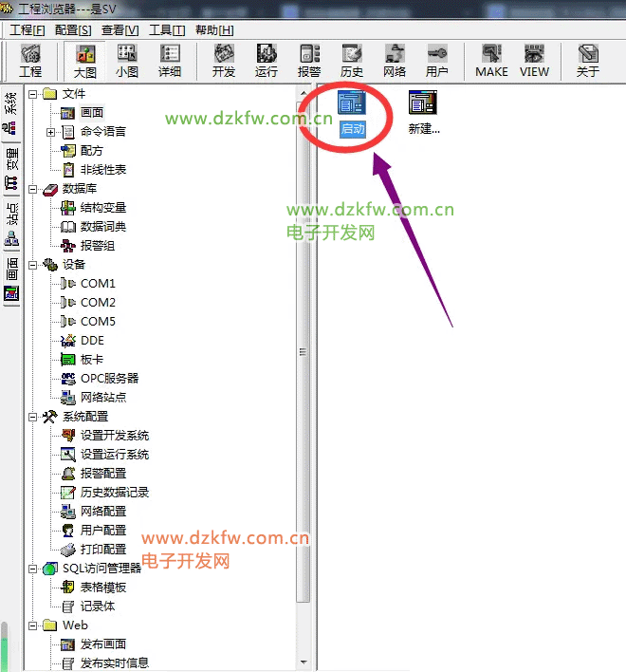
Task: Select the OPC服务器 device entry
Action: point(109,379)
